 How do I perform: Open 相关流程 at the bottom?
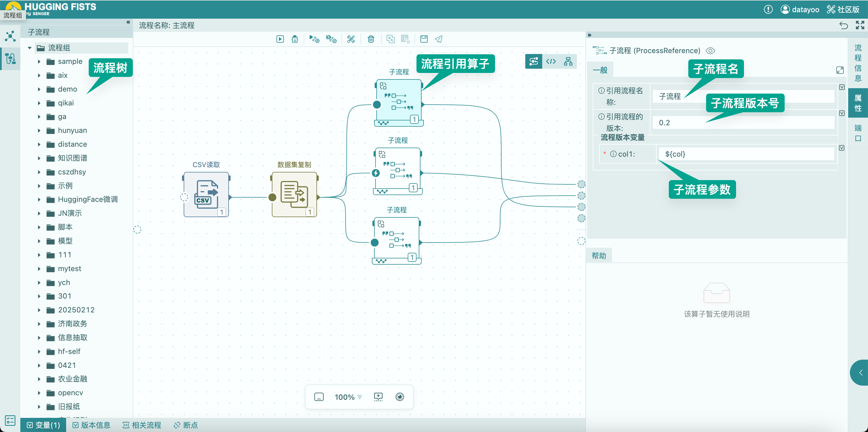click(x=142, y=425)
